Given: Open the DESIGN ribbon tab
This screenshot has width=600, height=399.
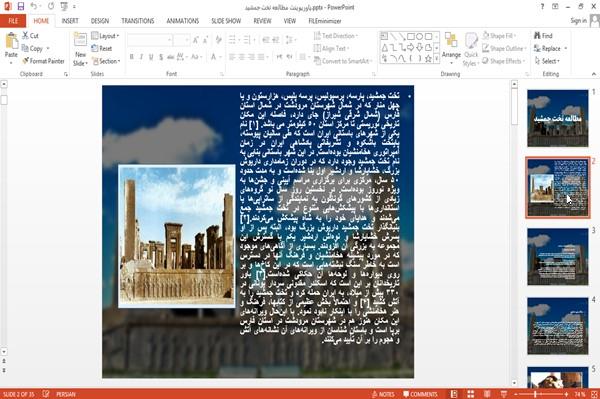Looking at the screenshot, I should pos(99,21).
